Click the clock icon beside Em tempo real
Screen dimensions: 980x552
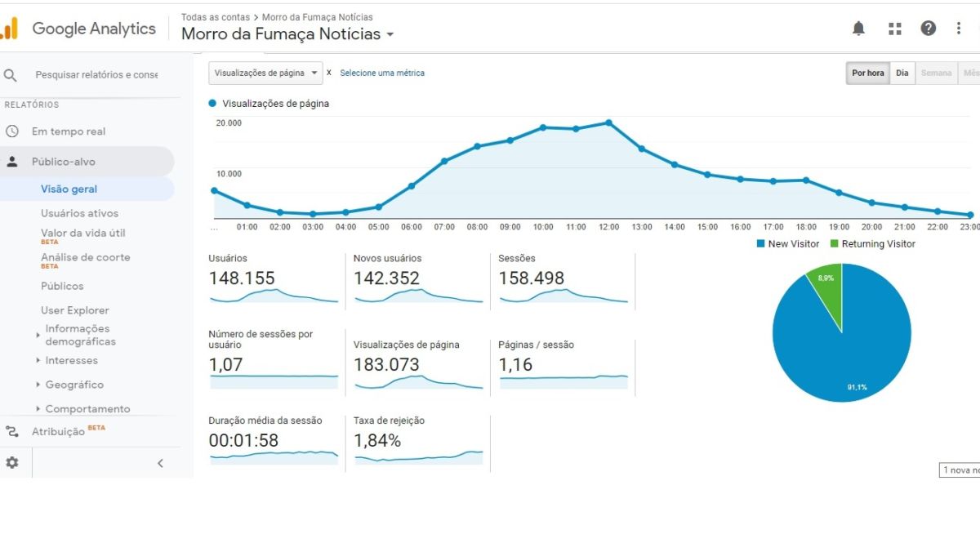click(12, 131)
